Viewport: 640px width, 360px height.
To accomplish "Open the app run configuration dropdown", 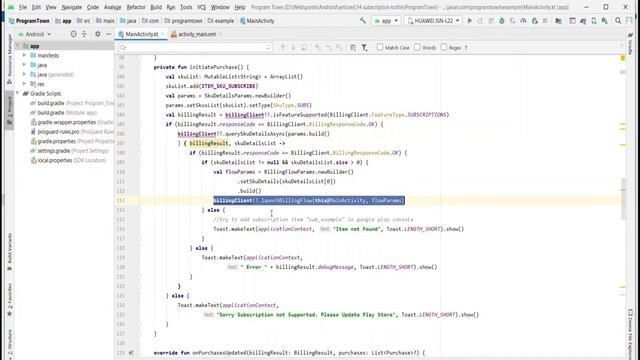I will [386, 20].
